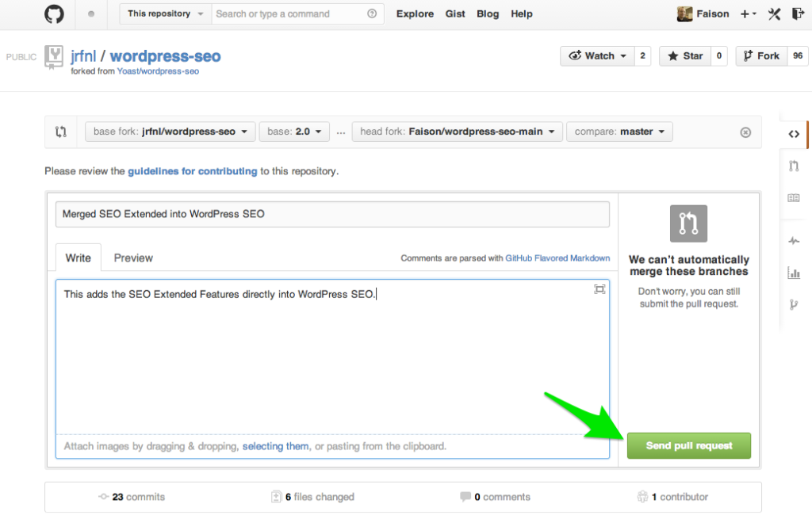Open Gist in the top navigation
This screenshot has width=812, height=519.
pos(455,14)
